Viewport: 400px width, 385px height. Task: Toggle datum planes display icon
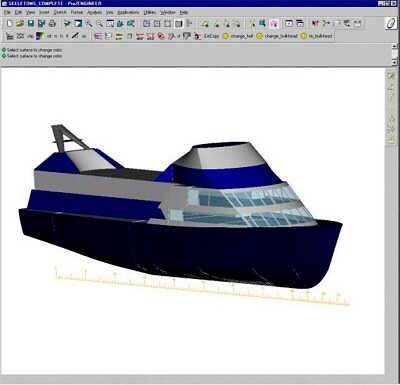point(205,24)
